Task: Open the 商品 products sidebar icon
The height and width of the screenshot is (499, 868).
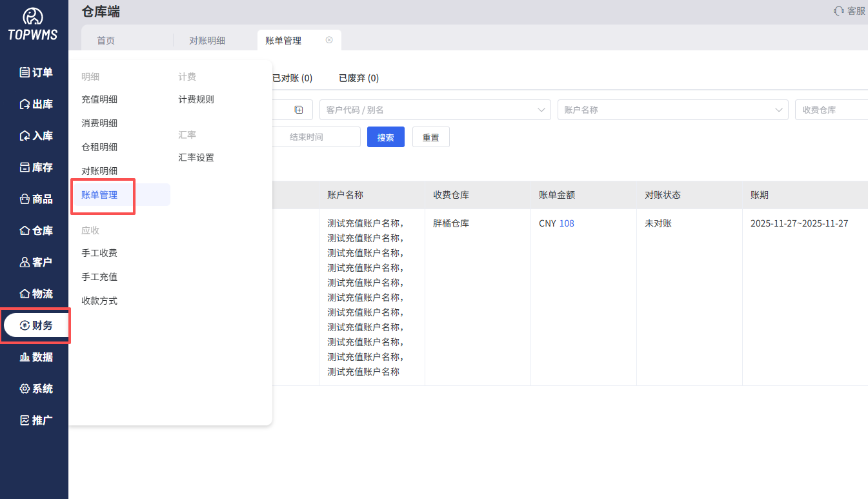Action: tap(25, 199)
